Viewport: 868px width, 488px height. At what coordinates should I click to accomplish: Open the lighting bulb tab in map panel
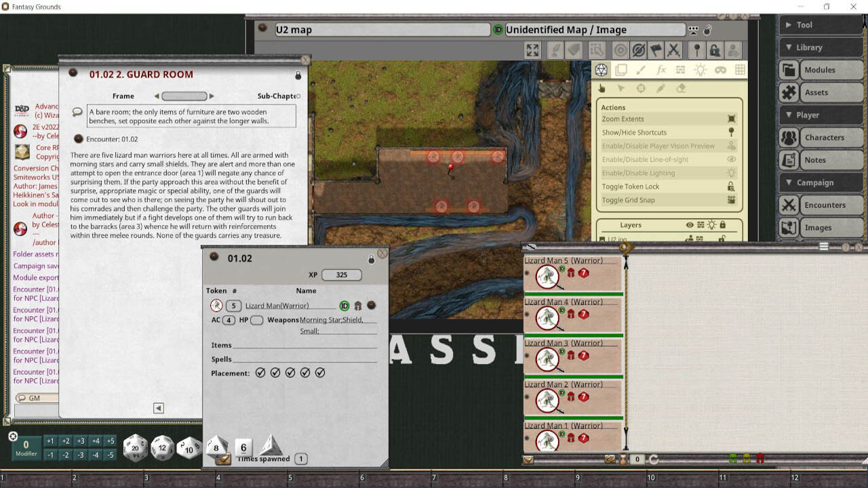coord(701,70)
